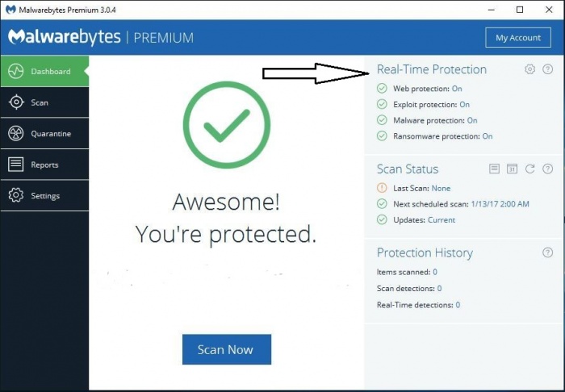The image size is (565, 392).
Task: Toggle Ransomware protection On link
Action: point(488,136)
